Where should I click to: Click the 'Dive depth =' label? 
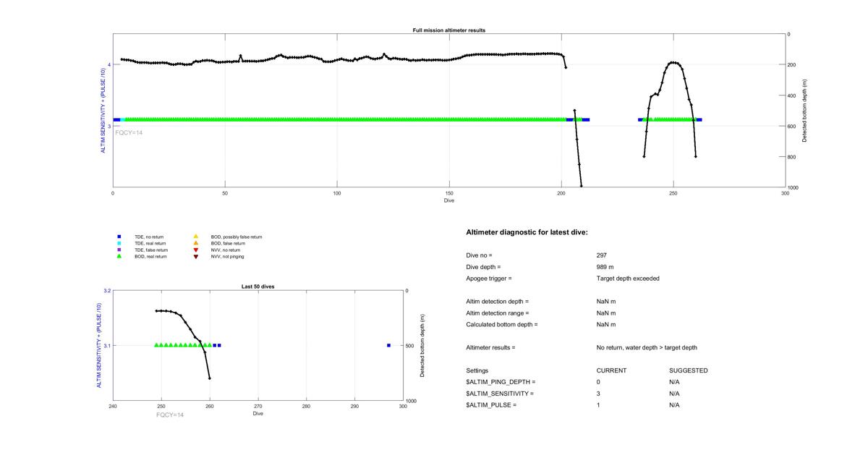pos(483,267)
